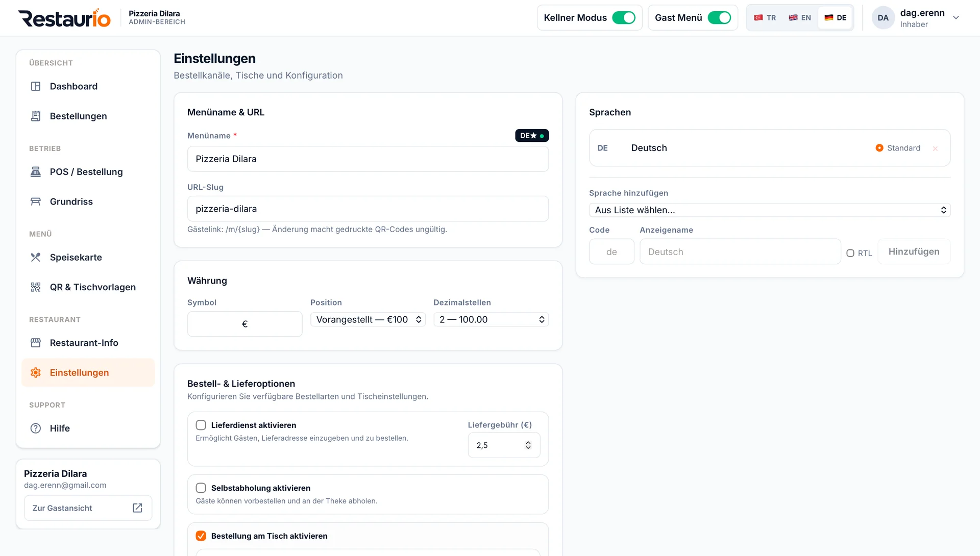The width and height of the screenshot is (980, 556).
Task: Click the Bestellungen receipt icon
Action: pos(36,116)
